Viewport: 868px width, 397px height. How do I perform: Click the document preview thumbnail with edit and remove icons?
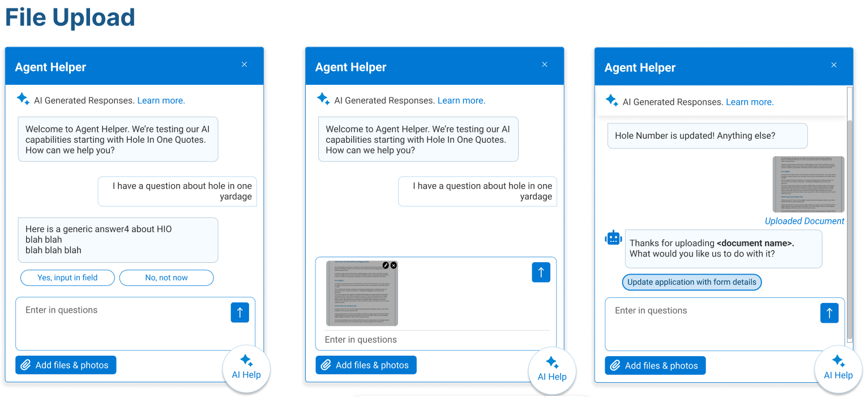362,293
